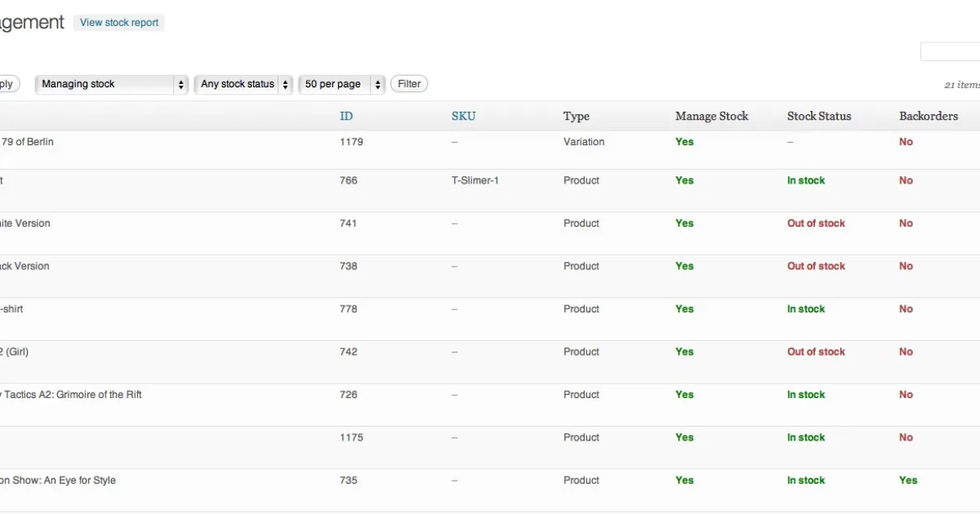
Task: Click In stock status for ID 778
Action: pos(806,309)
